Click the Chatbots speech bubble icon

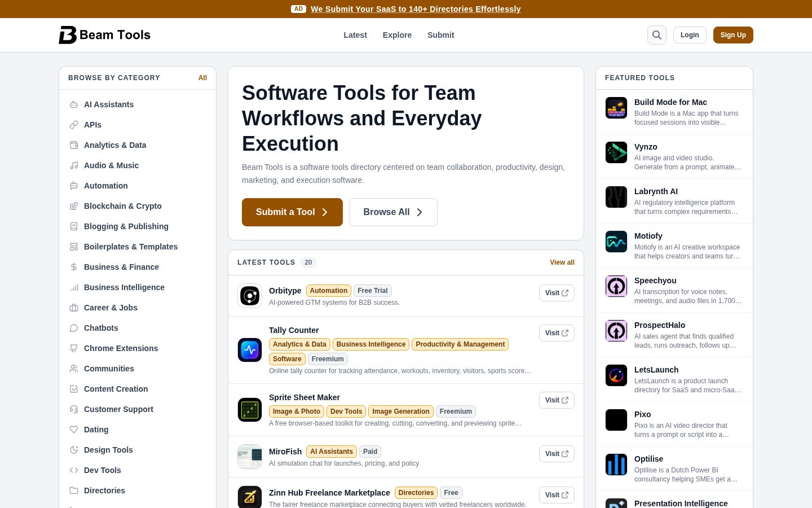pos(74,328)
